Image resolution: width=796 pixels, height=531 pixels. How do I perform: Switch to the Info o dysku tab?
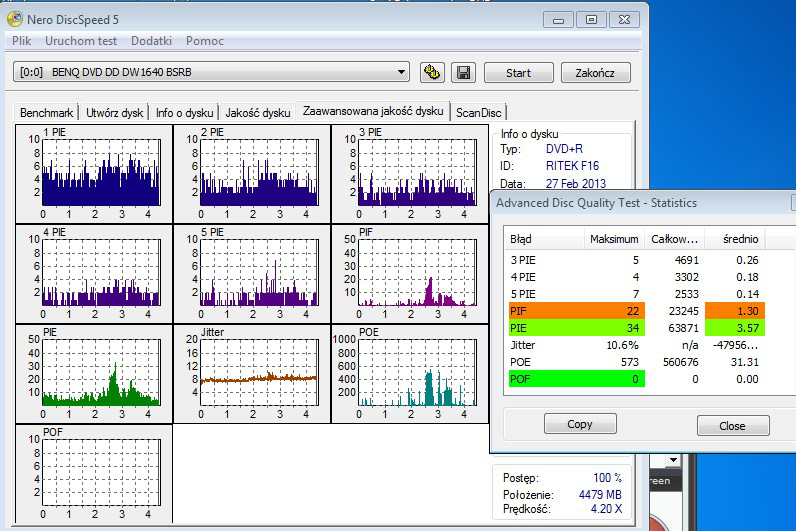[184, 113]
